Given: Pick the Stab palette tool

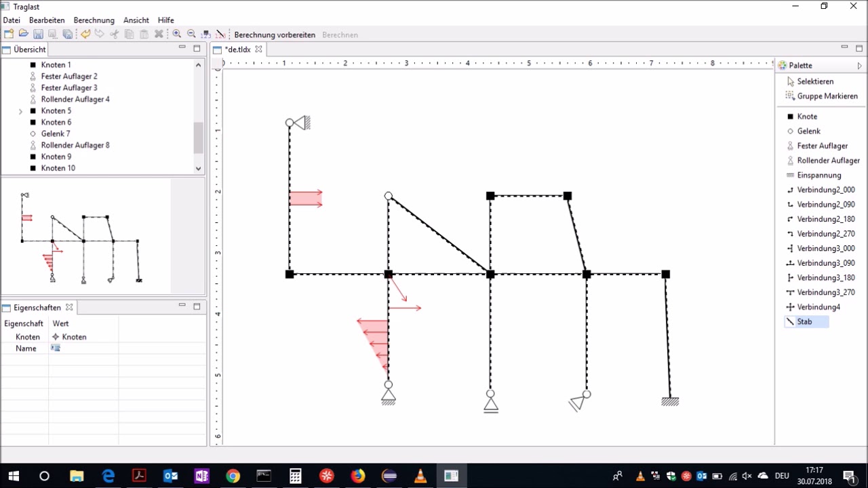Looking at the screenshot, I should tap(806, 322).
